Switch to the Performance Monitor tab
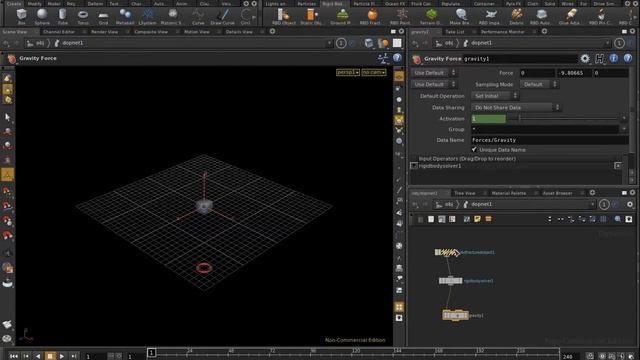This screenshot has width=640, height=360. point(502,31)
